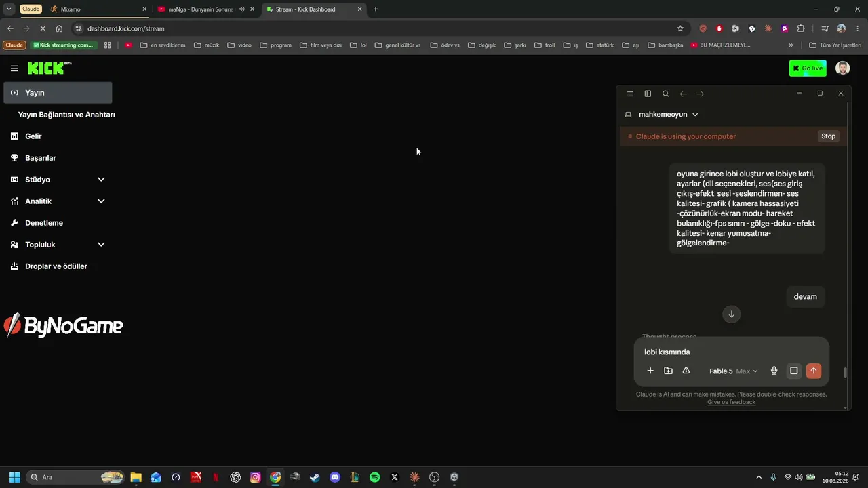This screenshot has height=488, width=868.
Task: Toggle the Claude sidebar panel icon
Action: (x=648, y=94)
